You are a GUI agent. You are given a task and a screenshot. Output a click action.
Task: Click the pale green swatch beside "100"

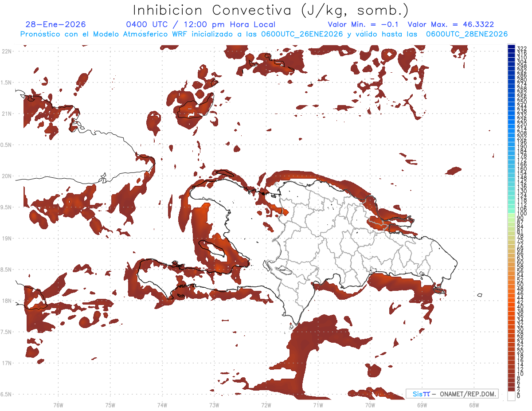(x=511, y=215)
